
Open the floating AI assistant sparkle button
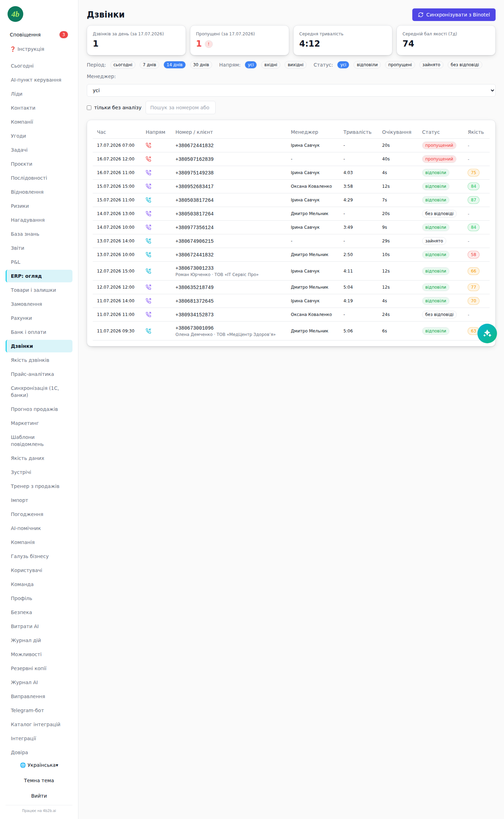[487, 333]
